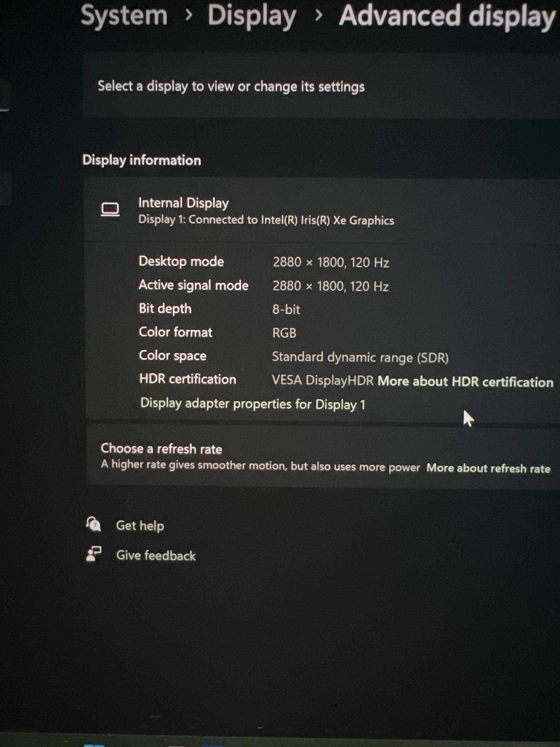Open More about HDR certification link
The image size is (560, 747).
pos(465,382)
